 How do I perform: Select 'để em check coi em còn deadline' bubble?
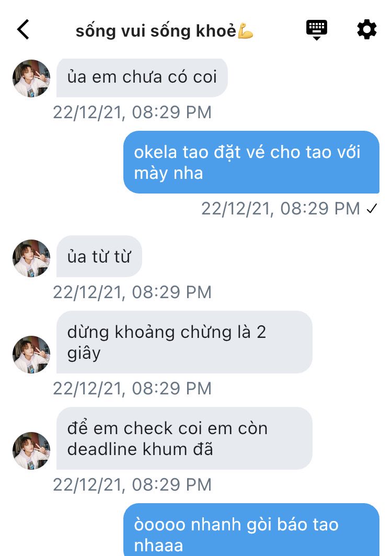click(185, 438)
